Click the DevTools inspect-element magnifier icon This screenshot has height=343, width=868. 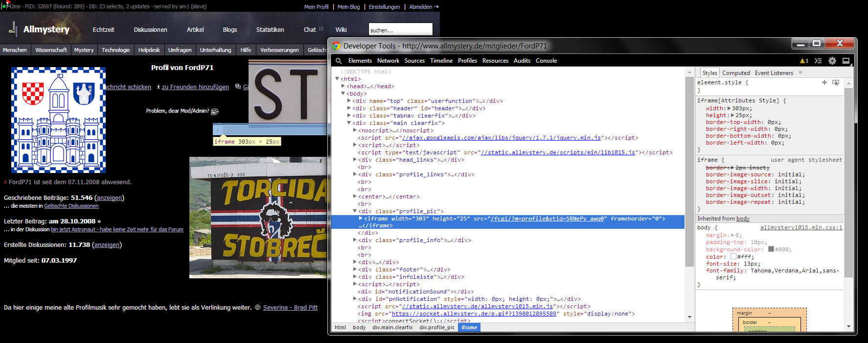pyautogui.click(x=338, y=61)
